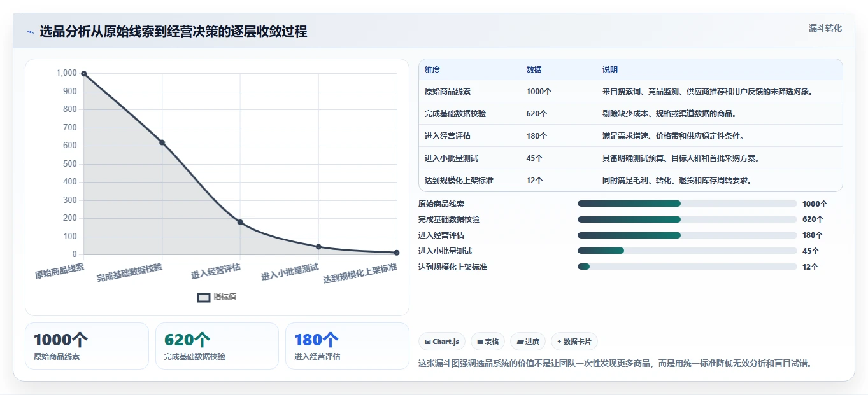Click the chart data point for 达到规模化上架标准
The width and height of the screenshot is (868, 395).
[x=397, y=253]
